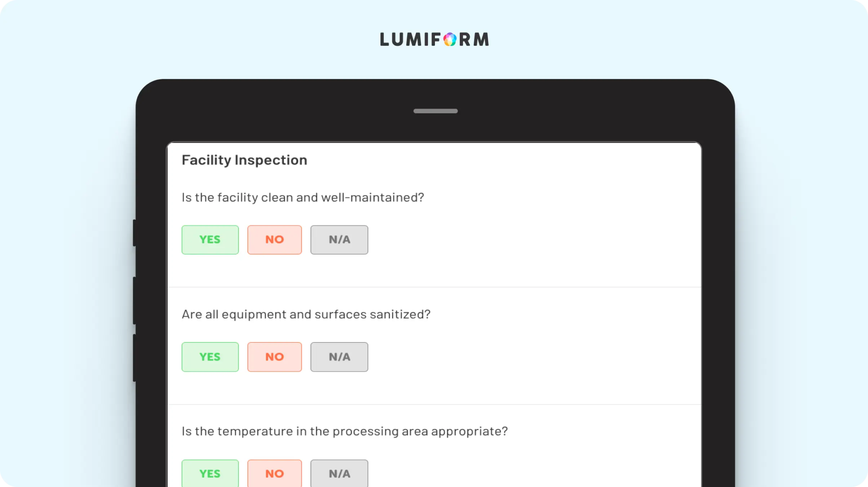This screenshot has height=487, width=868.
Task: Mark NO for equipment and surfaces sanitized
Action: [x=275, y=357]
